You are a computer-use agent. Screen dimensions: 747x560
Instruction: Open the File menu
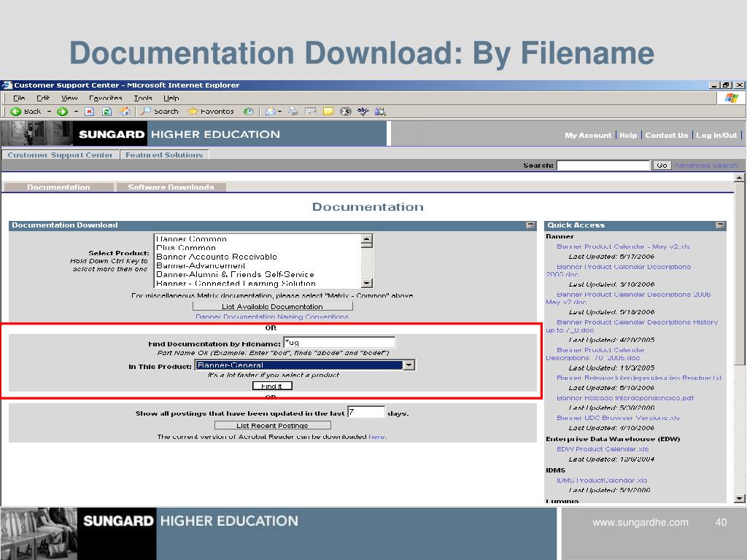[x=19, y=98]
